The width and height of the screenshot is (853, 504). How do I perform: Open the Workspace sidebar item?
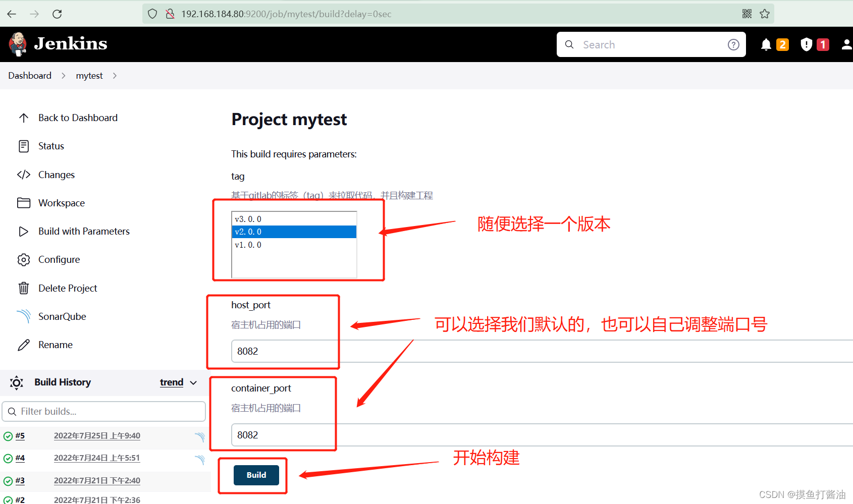click(x=62, y=203)
